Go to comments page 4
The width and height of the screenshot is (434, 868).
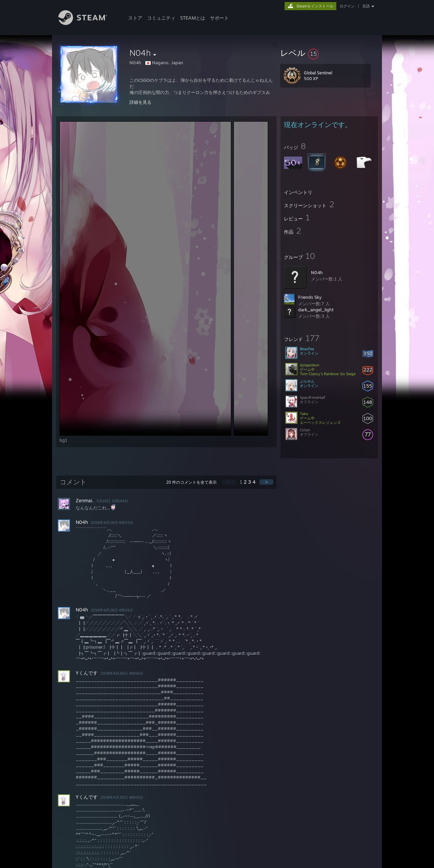[x=254, y=482]
